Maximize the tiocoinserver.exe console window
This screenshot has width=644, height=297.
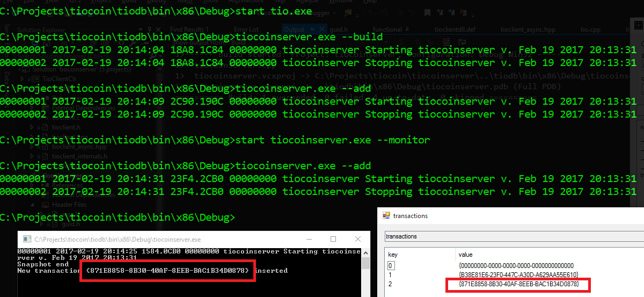point(333,239)
